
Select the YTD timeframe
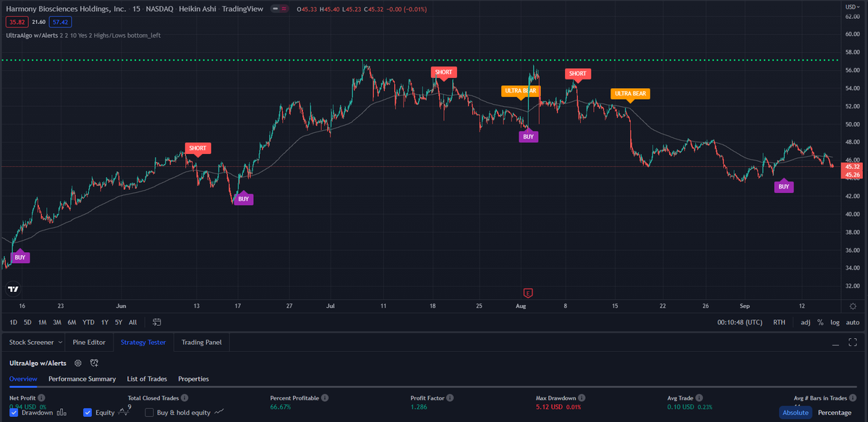pos(87,322)
